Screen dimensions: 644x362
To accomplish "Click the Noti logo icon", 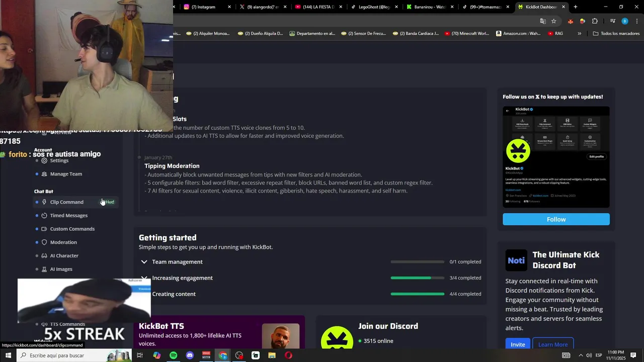I will click(516, 260).
